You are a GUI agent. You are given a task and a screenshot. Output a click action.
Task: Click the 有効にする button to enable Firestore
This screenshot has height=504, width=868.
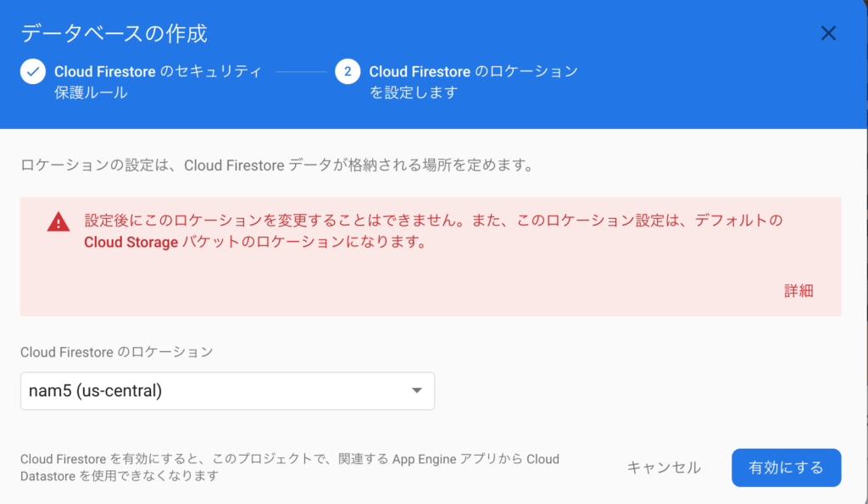click(x=786, y=468)
